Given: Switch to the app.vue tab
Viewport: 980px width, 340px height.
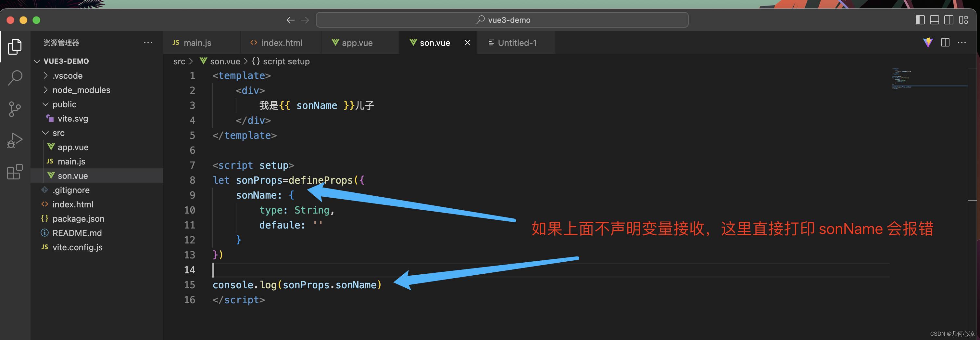Looking at the screenshot, I should coord(360,43).
